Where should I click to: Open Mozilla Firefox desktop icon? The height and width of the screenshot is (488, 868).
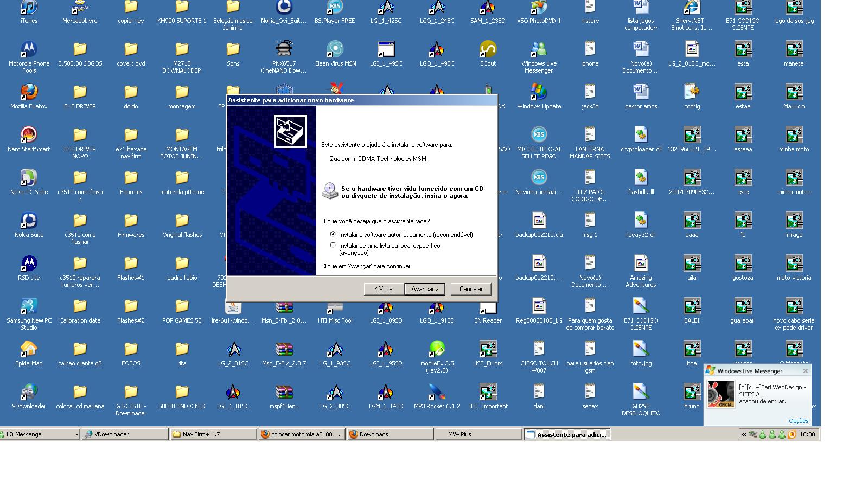click(29, 93)
